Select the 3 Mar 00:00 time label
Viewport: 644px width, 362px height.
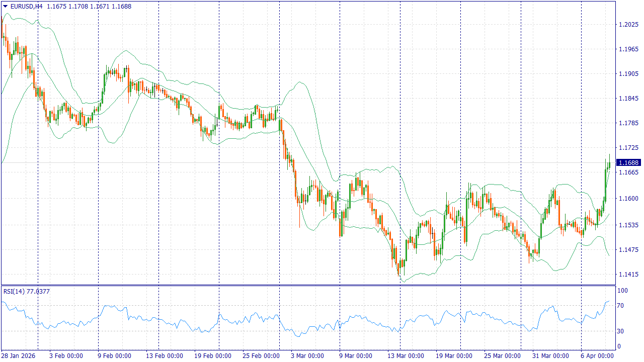click(x=307, y=356)
